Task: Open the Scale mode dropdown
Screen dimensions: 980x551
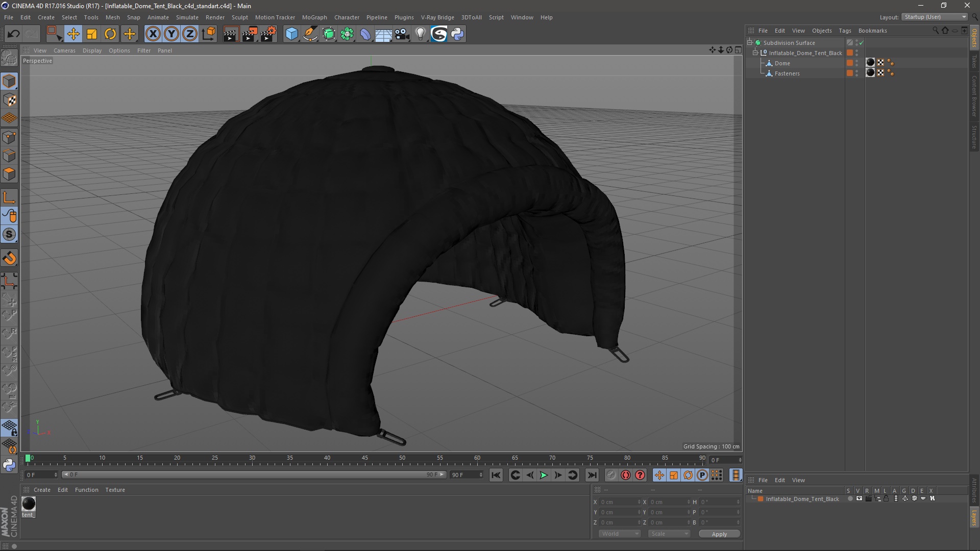Action: click(x=669, y=534)
